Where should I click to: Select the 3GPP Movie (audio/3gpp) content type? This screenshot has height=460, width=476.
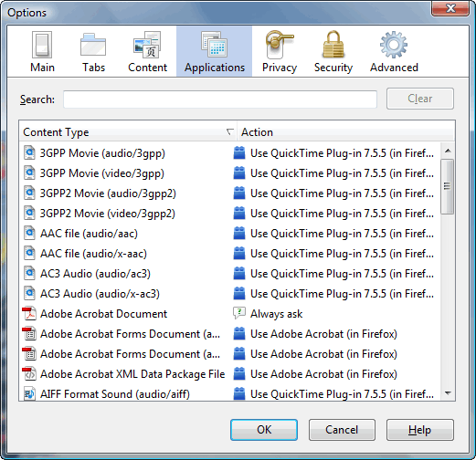[102, 153]
